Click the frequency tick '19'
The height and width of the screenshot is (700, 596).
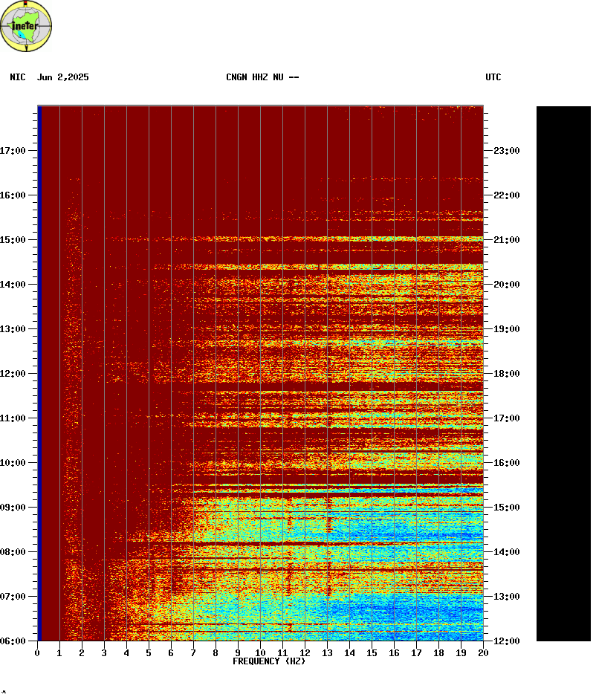click(461, 653)
